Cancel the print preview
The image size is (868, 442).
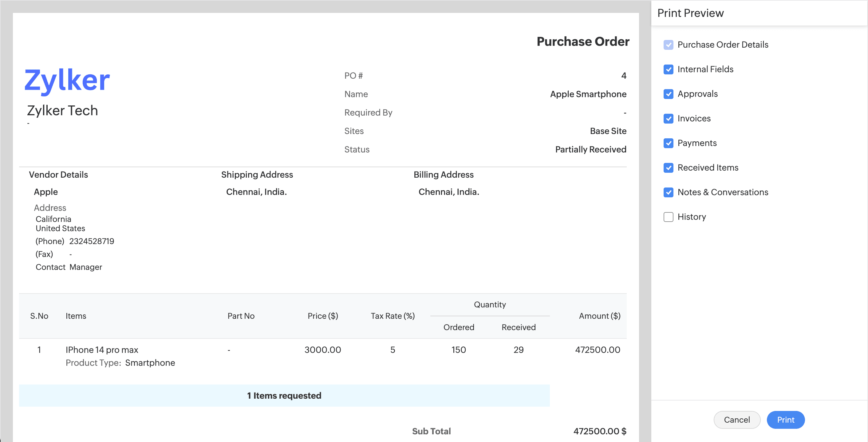[736, 420]
